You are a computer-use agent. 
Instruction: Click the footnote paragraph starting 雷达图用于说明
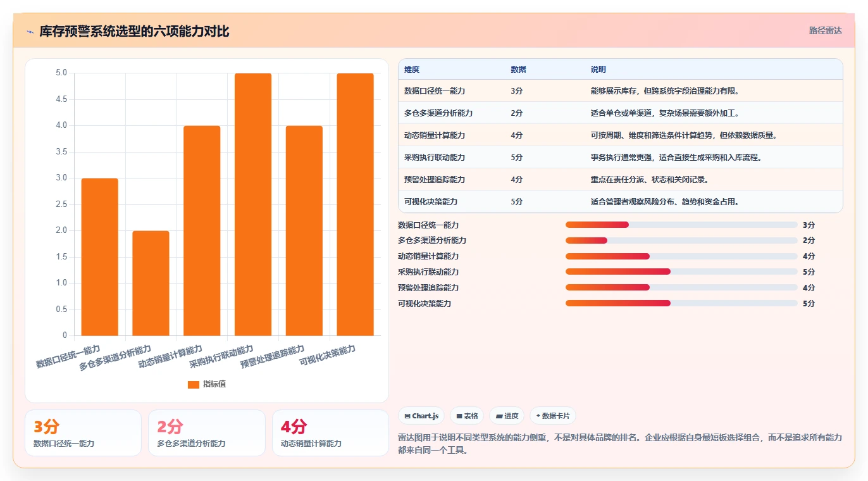[x=620, y=444]
